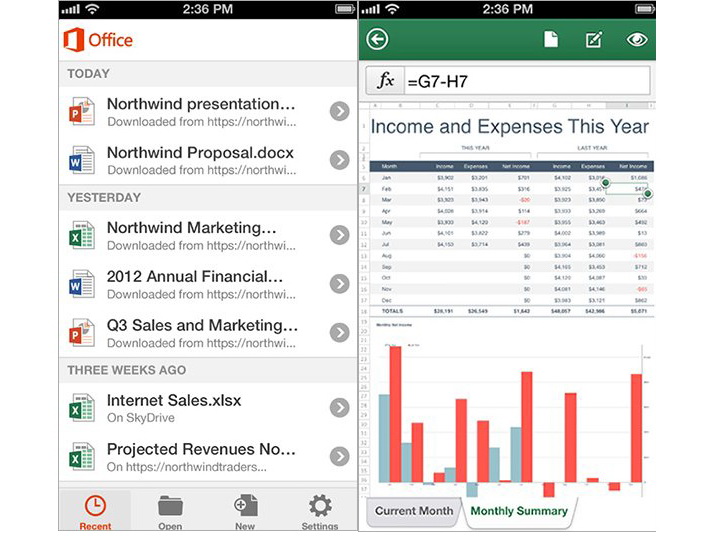The height and width of the screenshot is (536, 714).
Task: Open the Northwind Proposal.docx Word file icon
Action: pyautogui.click(x=82, y=160)
